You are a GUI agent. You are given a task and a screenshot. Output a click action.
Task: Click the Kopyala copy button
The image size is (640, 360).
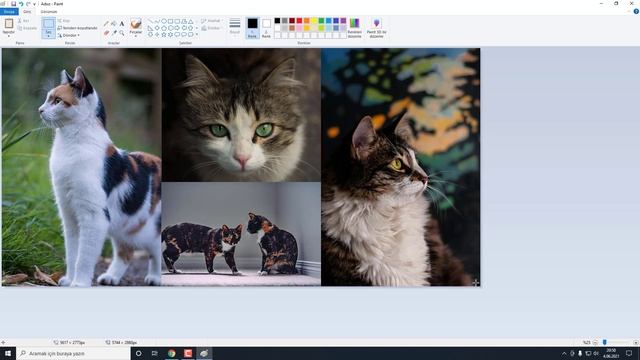point(27,28)
